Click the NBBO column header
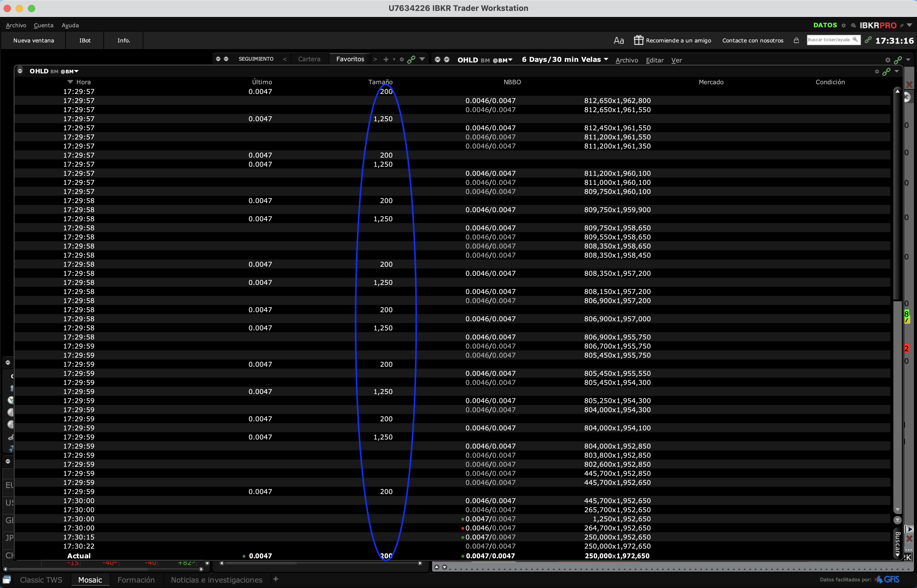 point(512,82)
